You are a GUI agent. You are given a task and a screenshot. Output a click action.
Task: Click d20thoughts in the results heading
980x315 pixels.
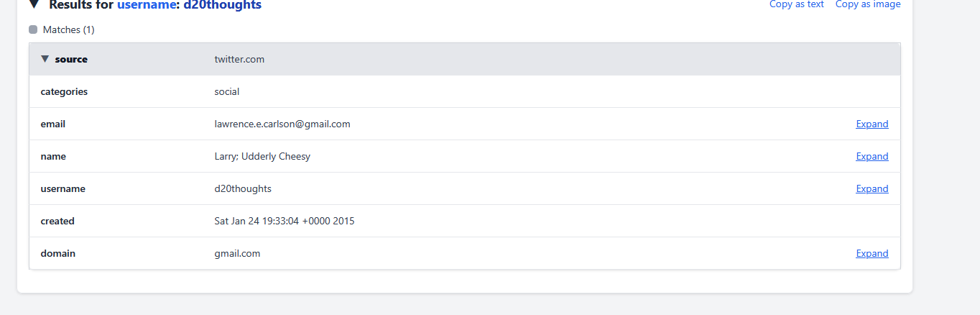(222, 5)
